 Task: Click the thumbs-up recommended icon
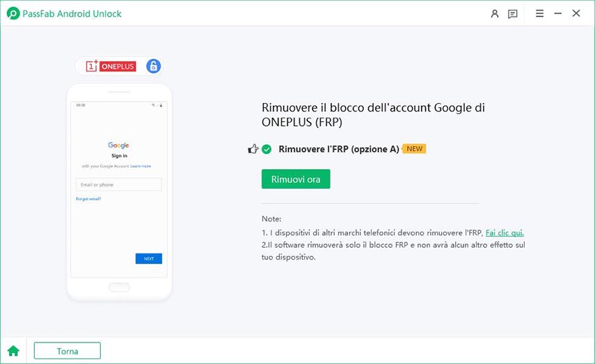pyautogui.click(x=253, y=149)
